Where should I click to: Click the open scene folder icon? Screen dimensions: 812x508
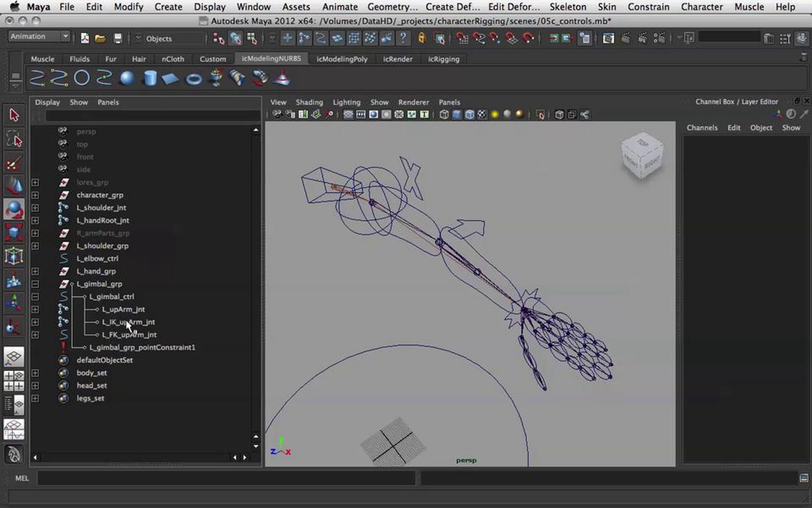(100, 38)
